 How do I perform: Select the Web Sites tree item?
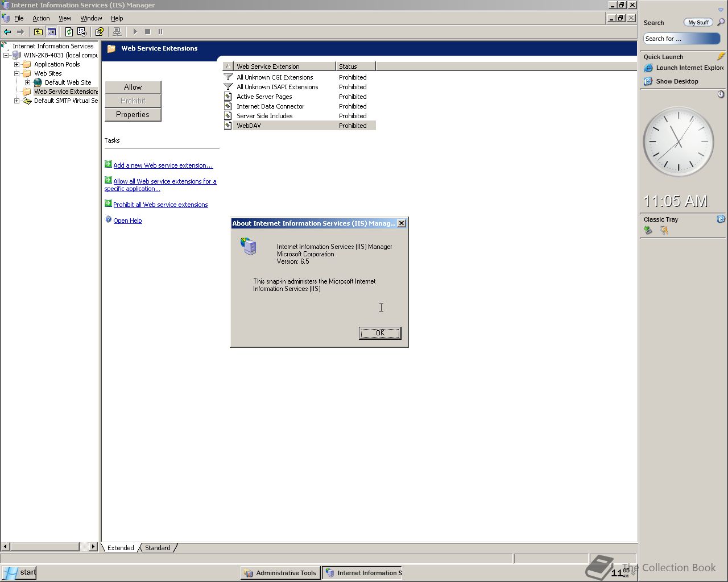click(x=48, y=73)
